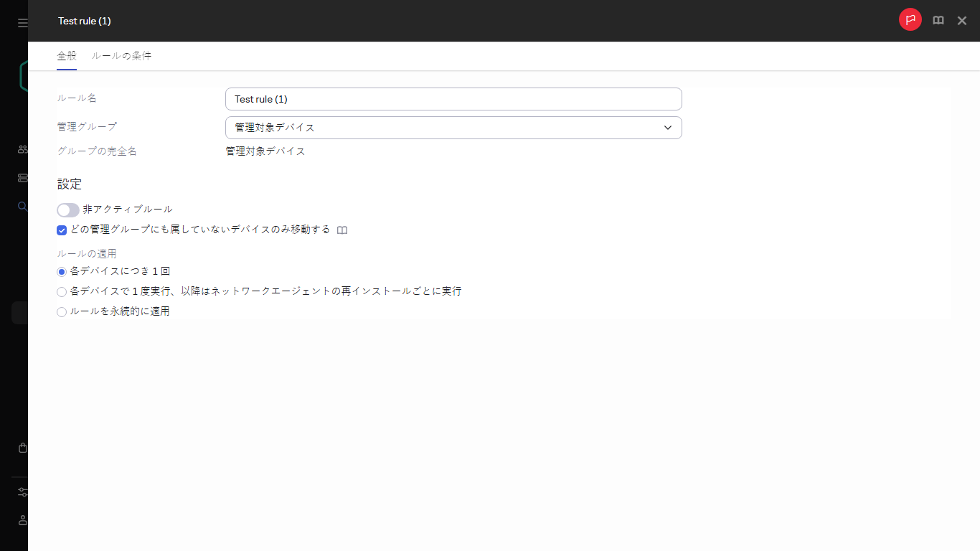The width and height of the screenshot is (980, 551).
Task: Select the devices sidebar icon
Action: [21, 176]
